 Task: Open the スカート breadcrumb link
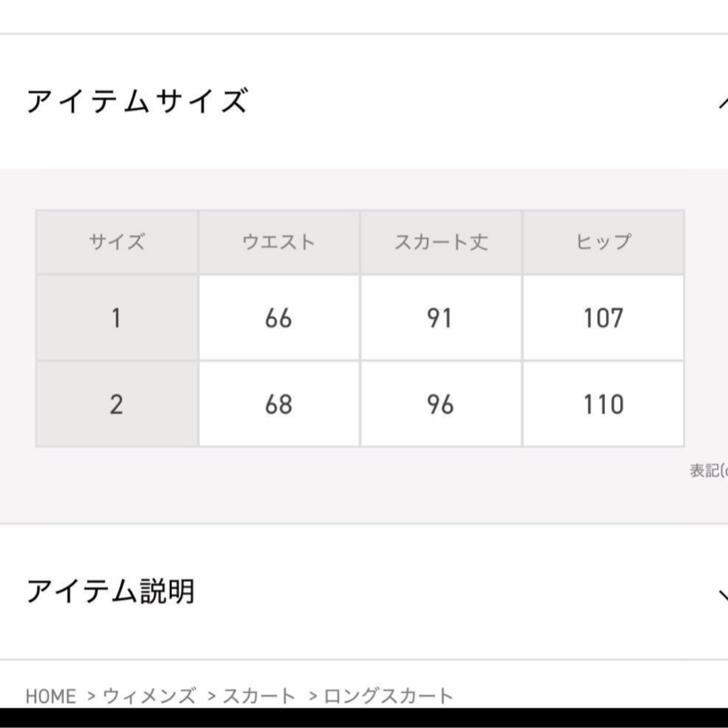coord(259,696)
